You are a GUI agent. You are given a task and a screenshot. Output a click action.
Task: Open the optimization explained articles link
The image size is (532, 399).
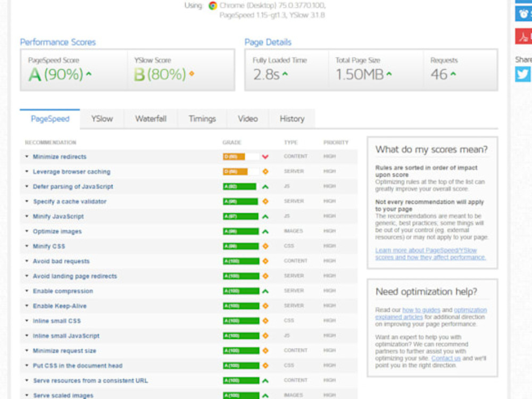tap(431, 313)
